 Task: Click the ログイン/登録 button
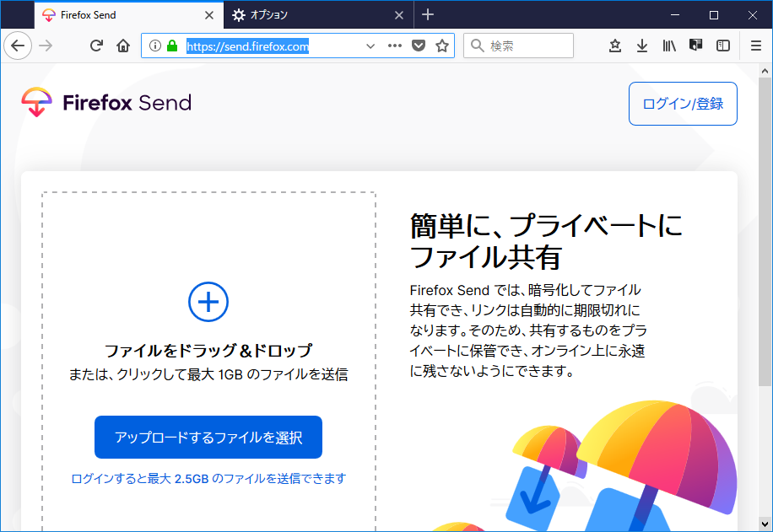click(683, 104)
